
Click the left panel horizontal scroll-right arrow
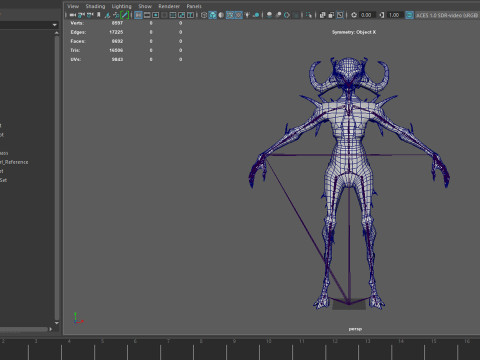click(x=51, y=329)
